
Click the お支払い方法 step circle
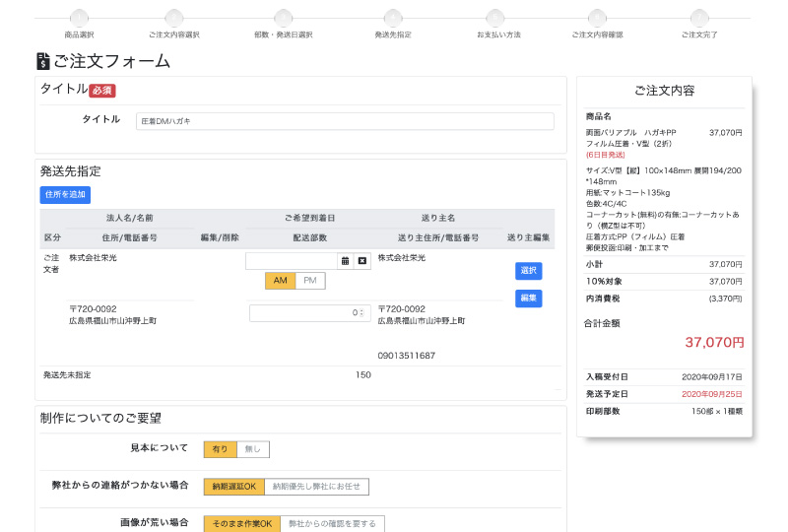tap(498, 18)
